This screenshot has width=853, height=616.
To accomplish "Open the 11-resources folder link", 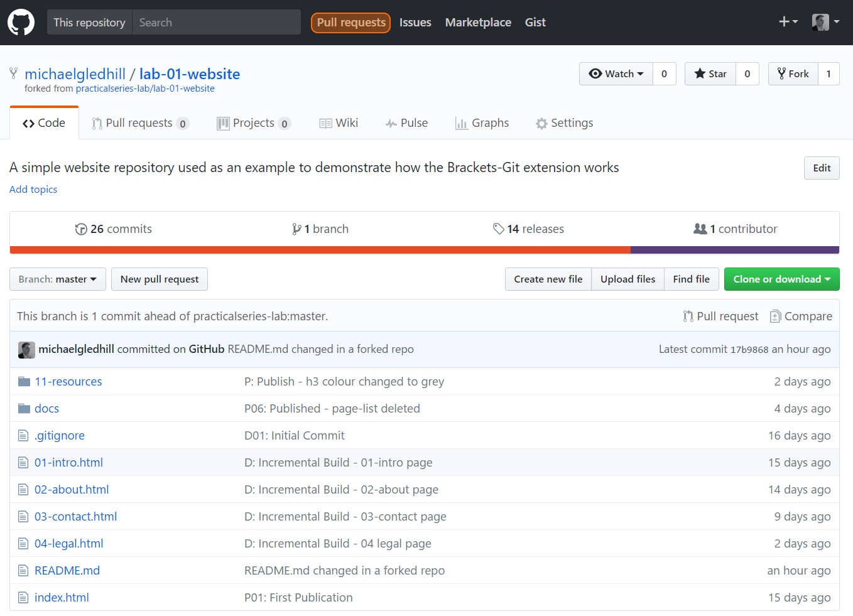I will [68, 381].
